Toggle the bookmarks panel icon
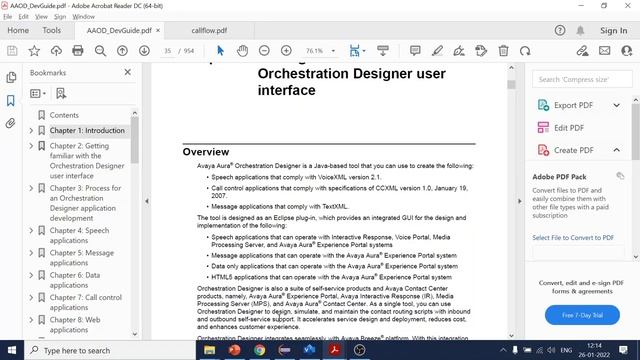This screenshot has height=360, width=640. click(x=11, y=100)
